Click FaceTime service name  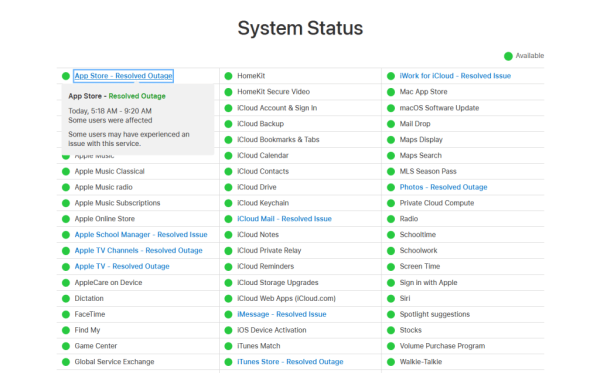pos(90,314)
